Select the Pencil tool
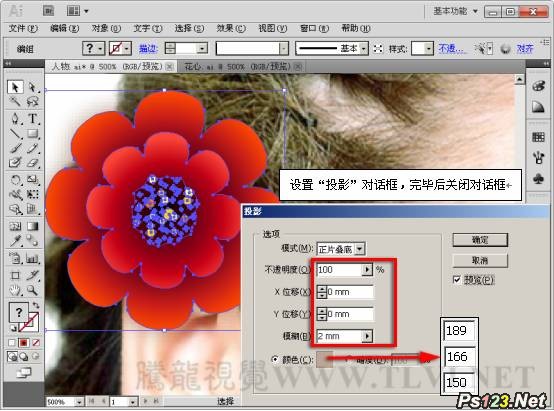Screen dimensions: 554x411 [32, 148]
